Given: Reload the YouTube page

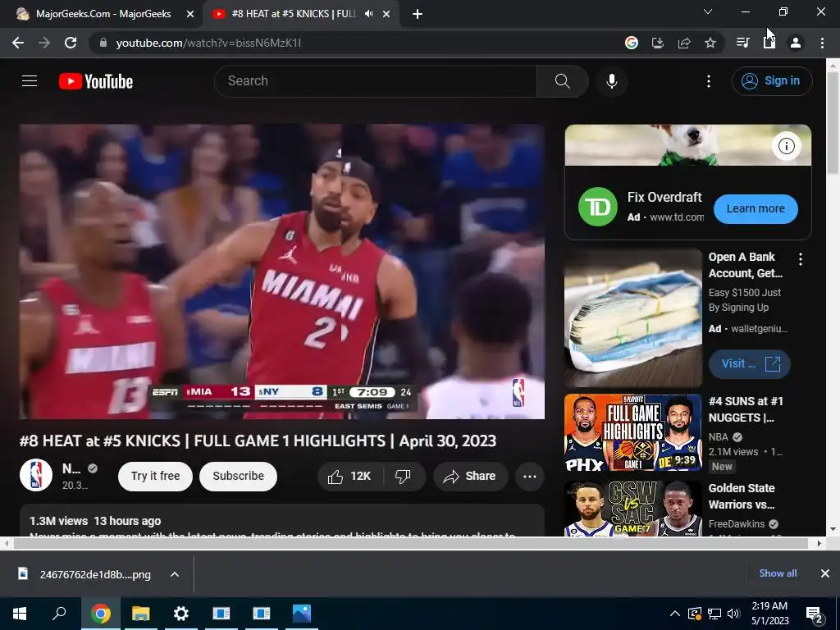Looking at the screenshot, I should tap(71, 43).
